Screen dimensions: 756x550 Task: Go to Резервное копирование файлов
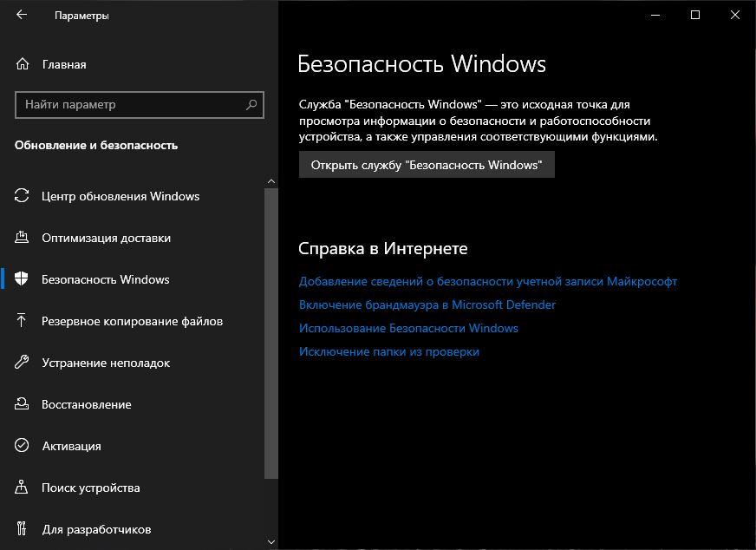[x=132, y=321]
